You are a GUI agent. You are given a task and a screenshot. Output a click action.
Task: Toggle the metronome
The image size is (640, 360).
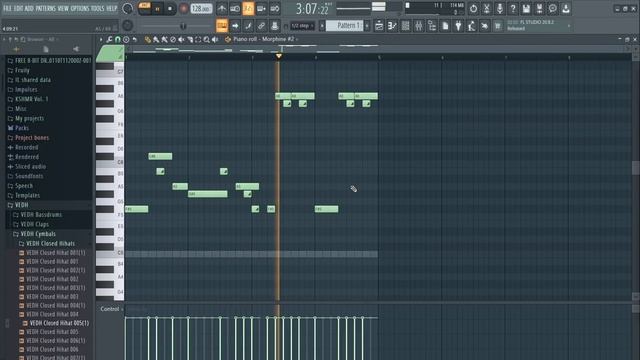click(x=222, y=9)
